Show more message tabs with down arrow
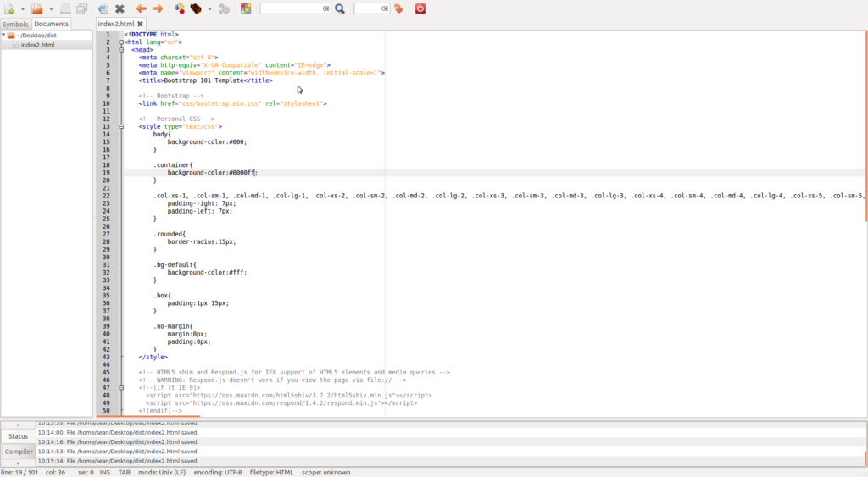The image size is (868, 477). pos(18,463)
